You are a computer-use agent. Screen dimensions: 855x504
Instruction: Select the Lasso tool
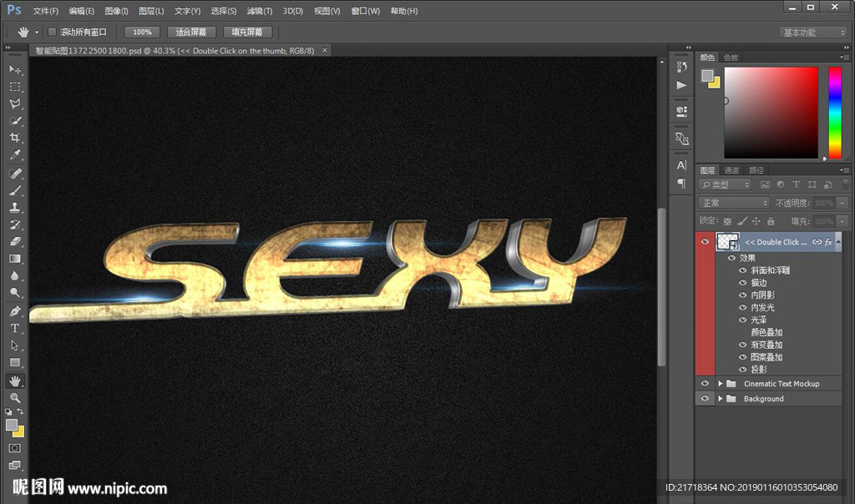tap(15, 103)
